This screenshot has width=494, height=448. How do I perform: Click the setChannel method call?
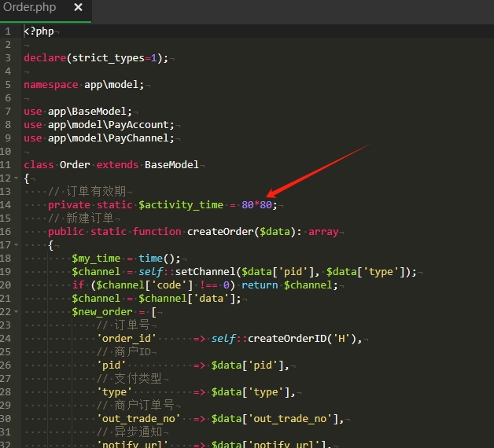[x=205, y=272]
